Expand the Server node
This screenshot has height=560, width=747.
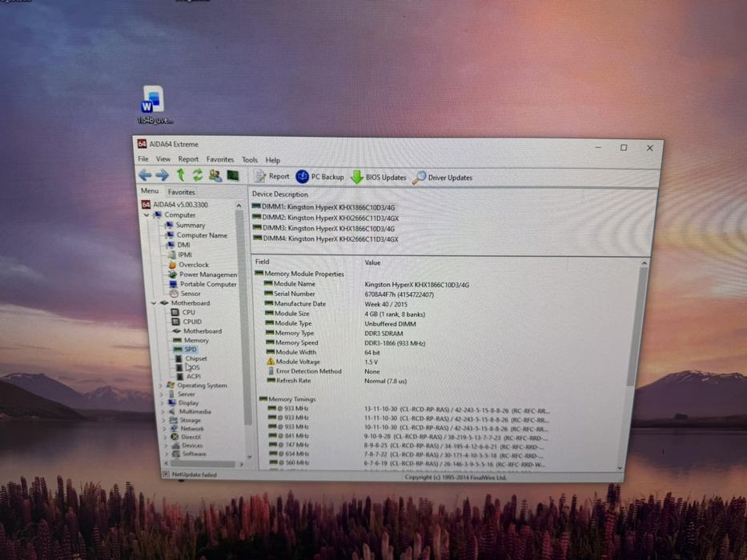click(162, 394)
